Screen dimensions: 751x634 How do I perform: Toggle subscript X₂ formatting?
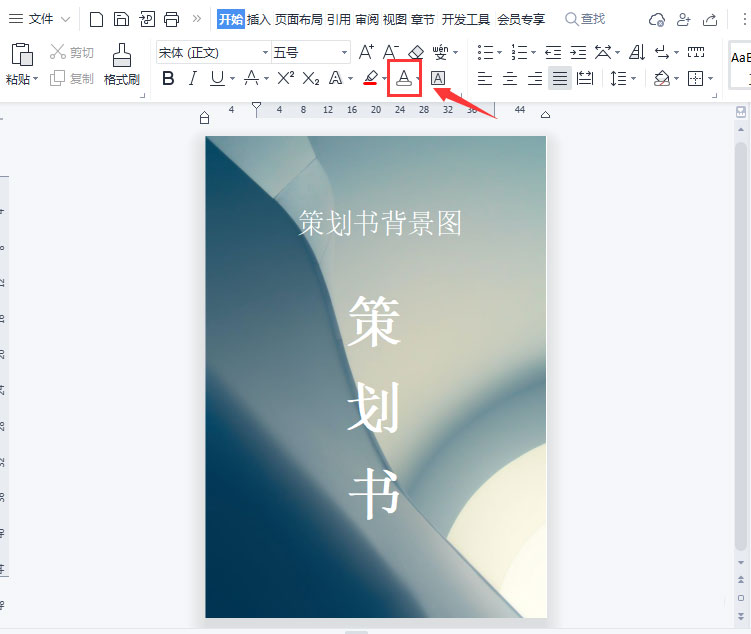[x=311, y=78]
